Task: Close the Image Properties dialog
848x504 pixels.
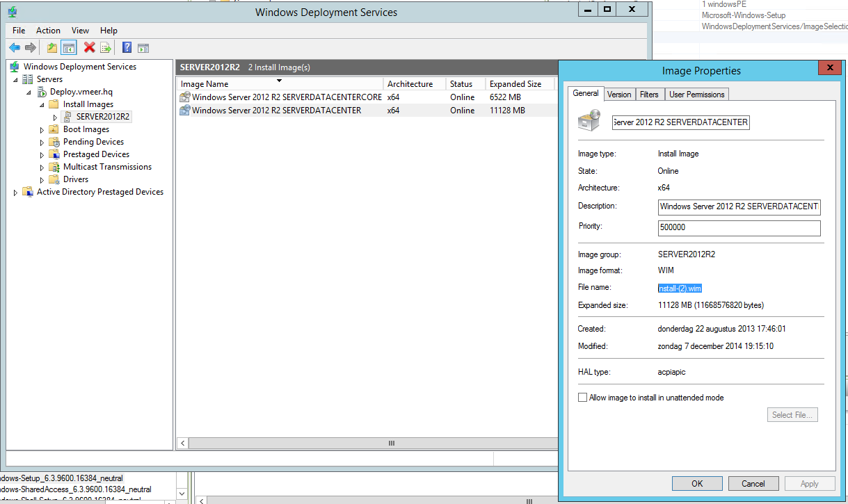Action: 829,68
